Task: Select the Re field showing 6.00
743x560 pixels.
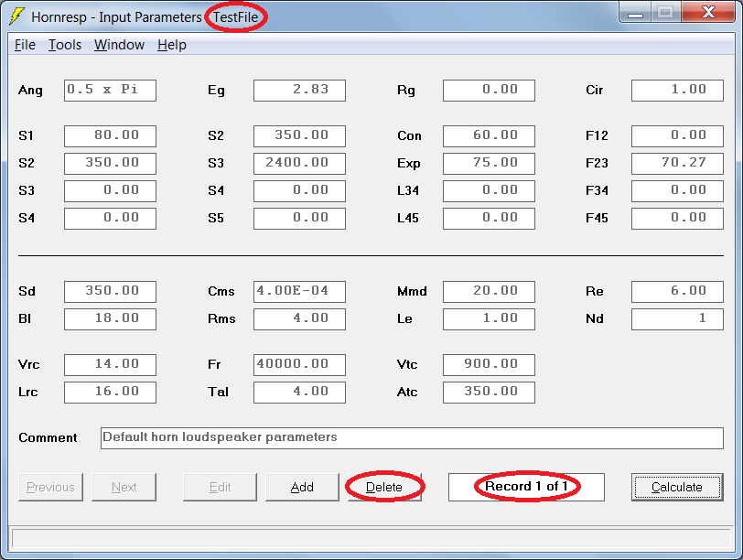Action: pos(678,291)
